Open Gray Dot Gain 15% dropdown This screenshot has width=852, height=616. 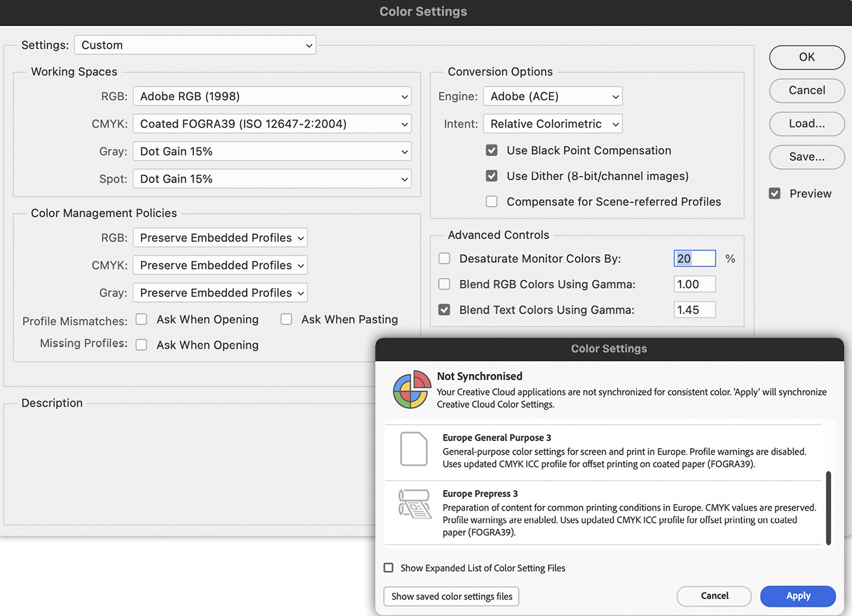tap(272, 151)
